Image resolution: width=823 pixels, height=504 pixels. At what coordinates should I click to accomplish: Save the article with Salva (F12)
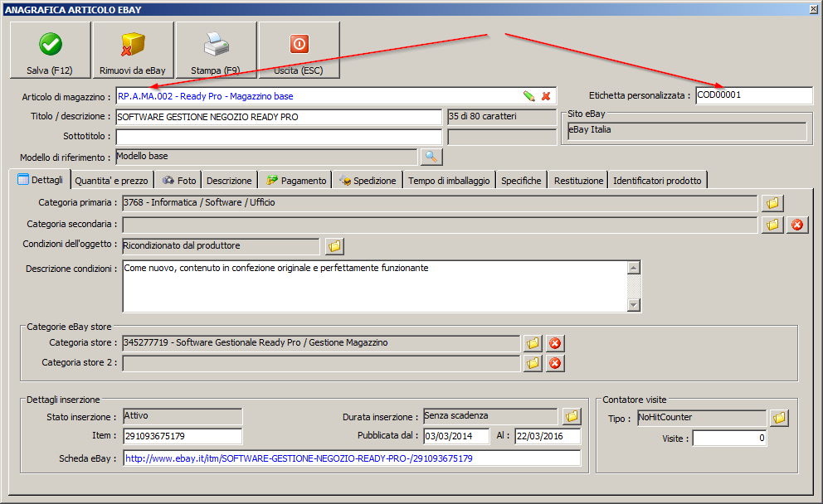[x=51, y=51]
